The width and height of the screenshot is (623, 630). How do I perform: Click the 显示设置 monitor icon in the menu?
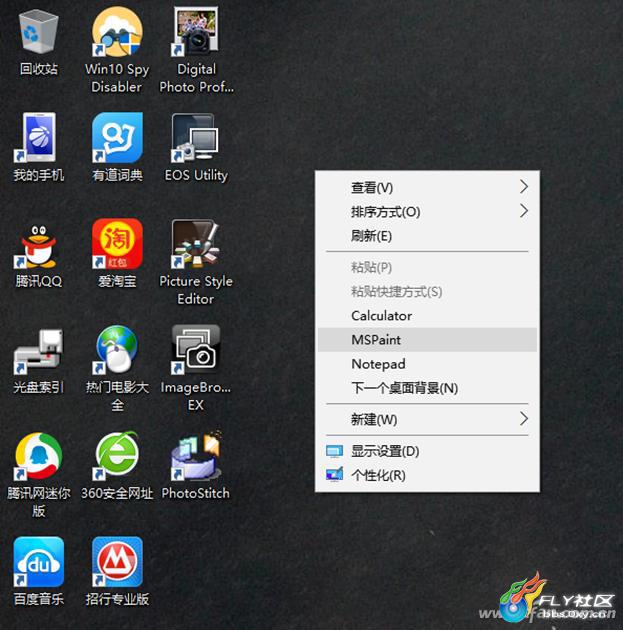click(x=335, y=451)
